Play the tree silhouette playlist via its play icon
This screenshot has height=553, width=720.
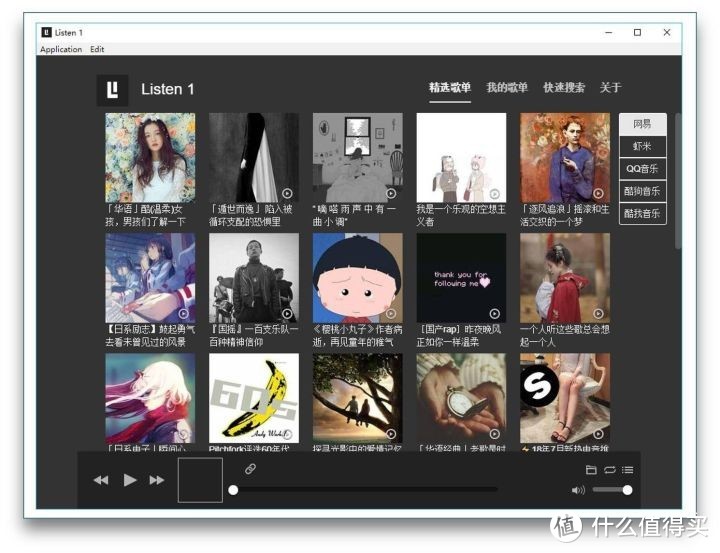(x=391, y=434)
